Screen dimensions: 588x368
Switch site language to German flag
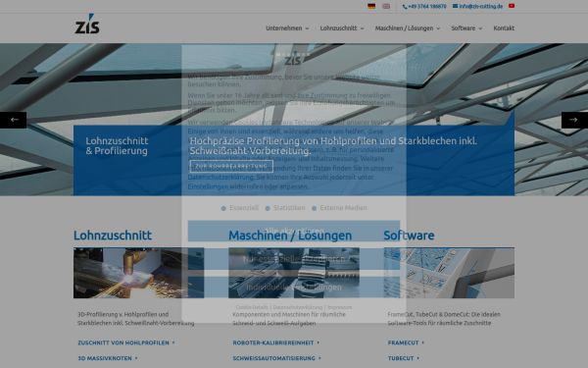pos(371,6)
